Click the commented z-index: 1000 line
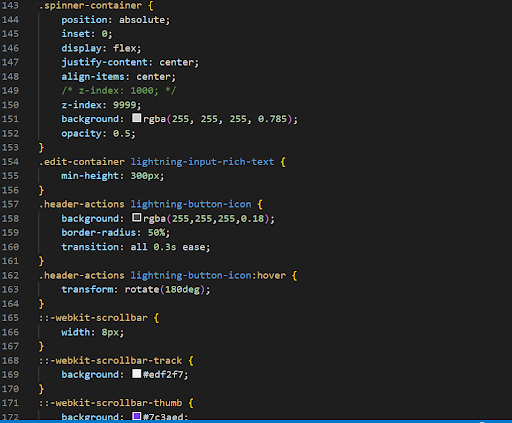512x423 pixels. [119, 91]
